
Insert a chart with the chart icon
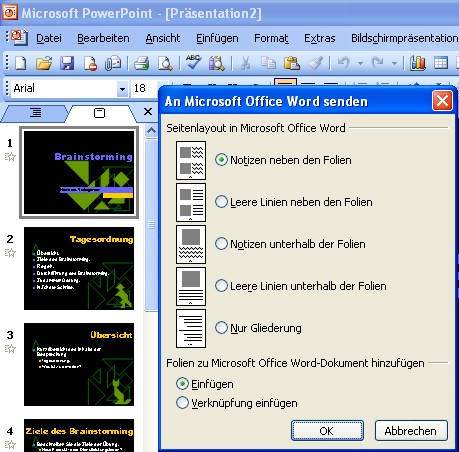pos(418,63)
